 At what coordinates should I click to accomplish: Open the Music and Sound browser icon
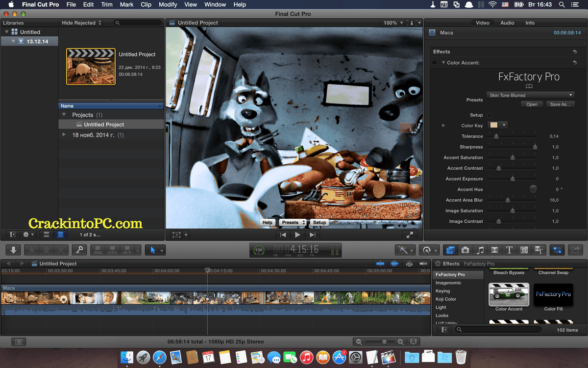(480, 250)
